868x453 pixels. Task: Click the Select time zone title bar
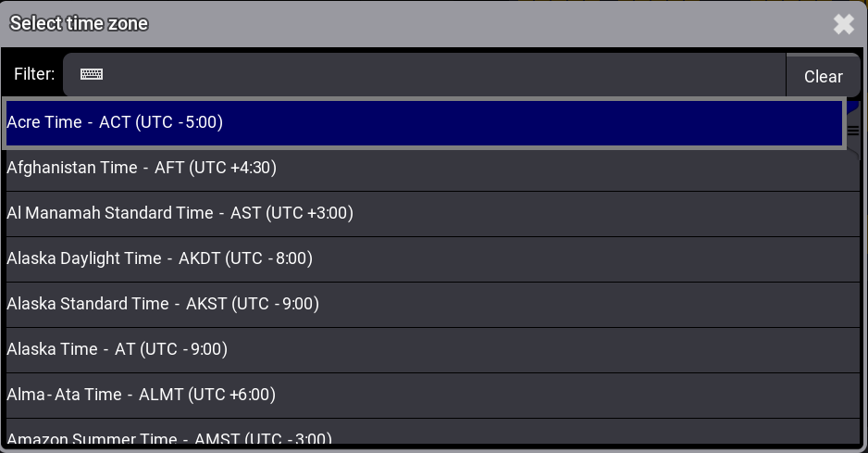415,24
